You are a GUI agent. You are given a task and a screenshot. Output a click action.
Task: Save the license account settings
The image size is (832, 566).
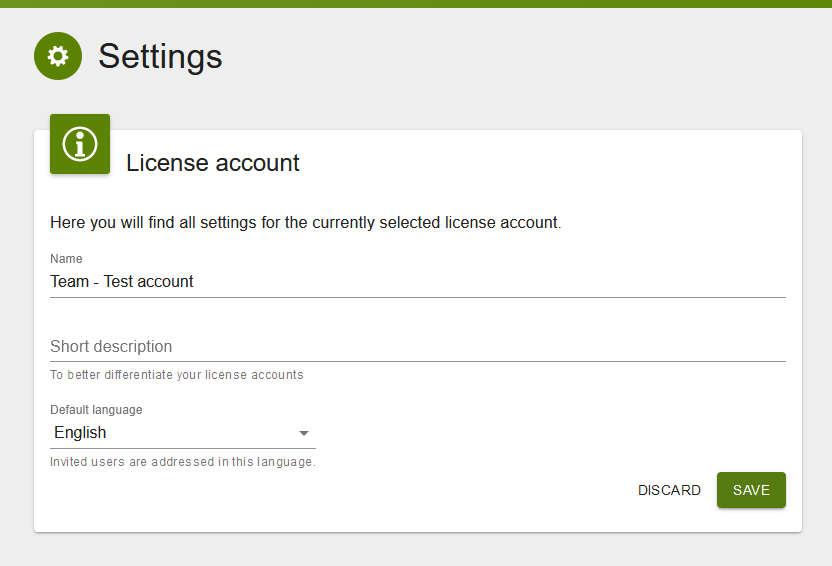coord(751,490)
